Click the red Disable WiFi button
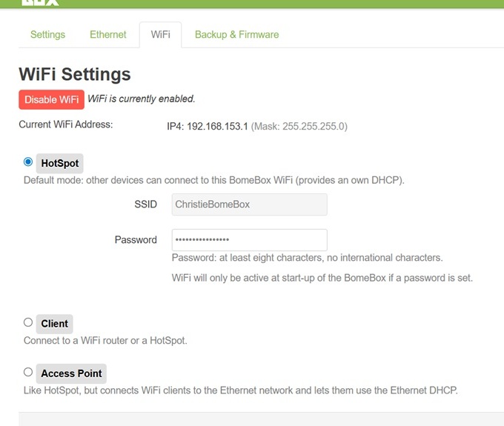 point(51,99)
